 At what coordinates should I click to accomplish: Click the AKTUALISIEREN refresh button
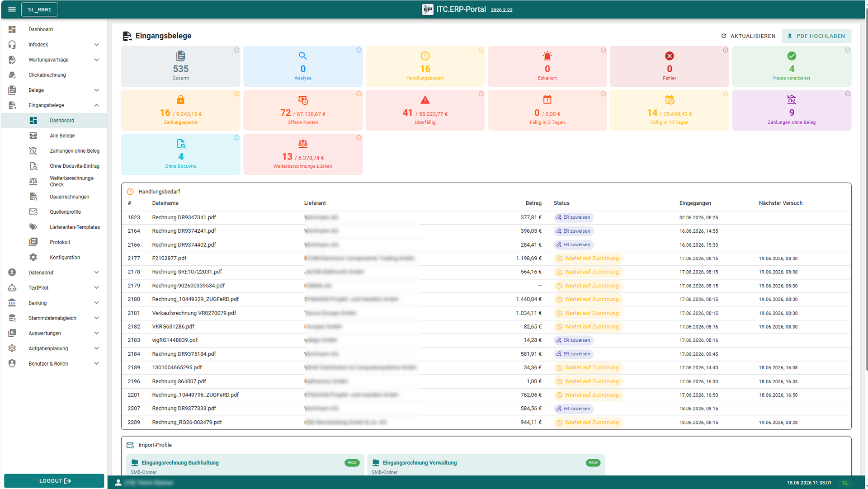[x=748, y=36]
